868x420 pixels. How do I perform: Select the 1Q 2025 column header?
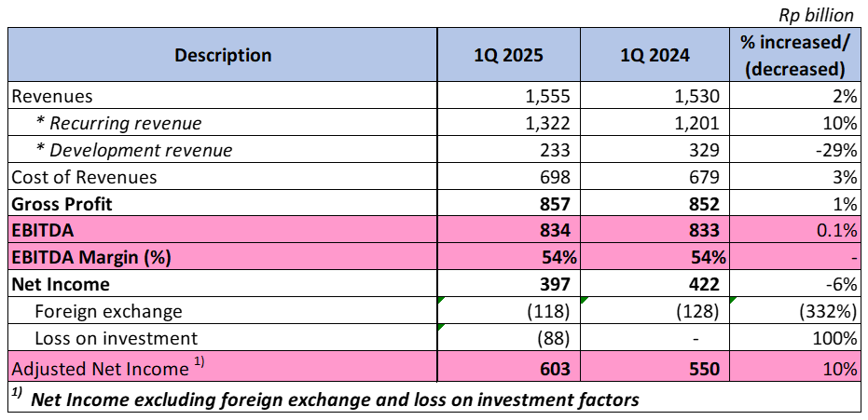tap(508, 55)
